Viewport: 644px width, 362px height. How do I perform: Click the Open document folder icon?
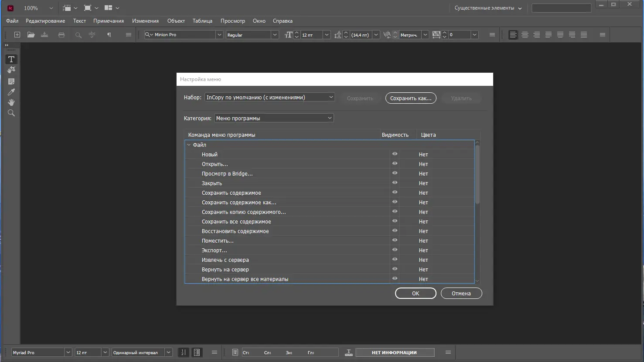tap(31, 35)
